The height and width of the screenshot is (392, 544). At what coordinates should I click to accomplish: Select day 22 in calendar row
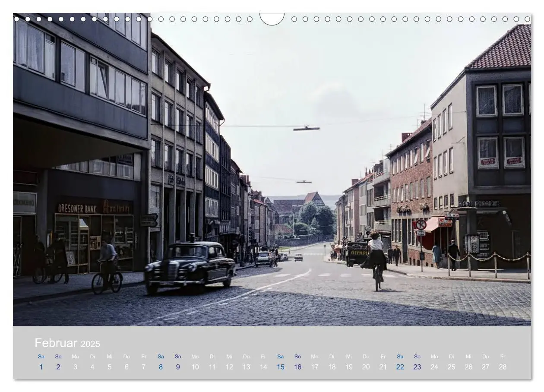click(x=400, y=367)
